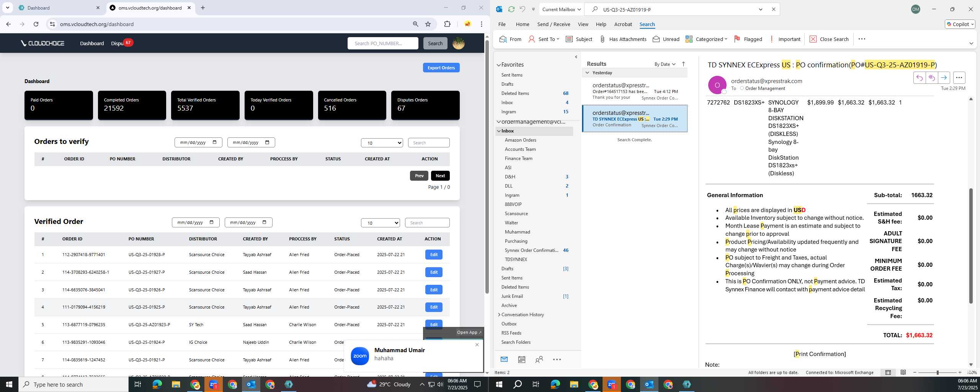Open the Chrome extensions puzzle icon
This screenshot has width=980, height=392.
point(447,24)
